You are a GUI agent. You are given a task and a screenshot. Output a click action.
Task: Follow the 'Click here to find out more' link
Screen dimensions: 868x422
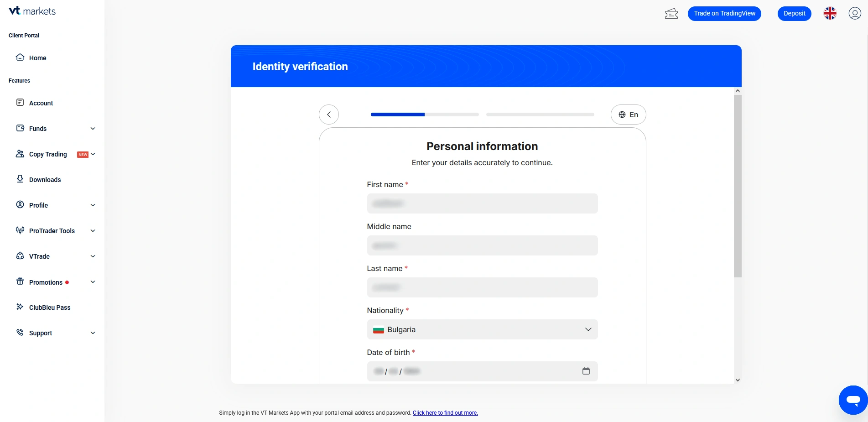[445, 413]
